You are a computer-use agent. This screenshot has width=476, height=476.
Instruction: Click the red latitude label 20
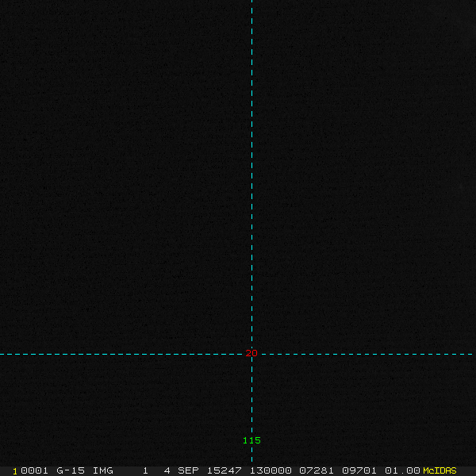(x=251, y=353)
